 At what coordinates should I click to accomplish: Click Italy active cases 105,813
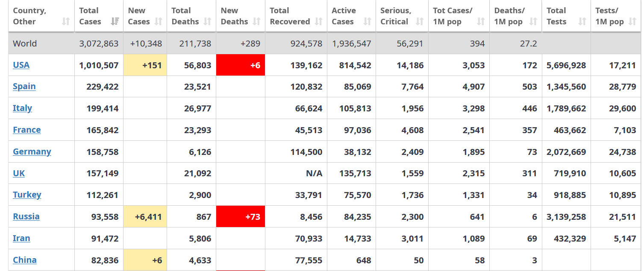point(356,108)
